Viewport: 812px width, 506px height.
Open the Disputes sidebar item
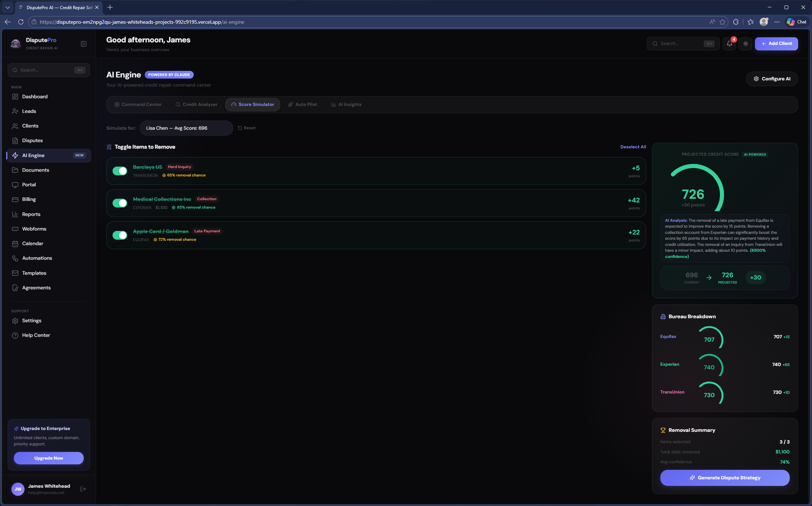32,141
